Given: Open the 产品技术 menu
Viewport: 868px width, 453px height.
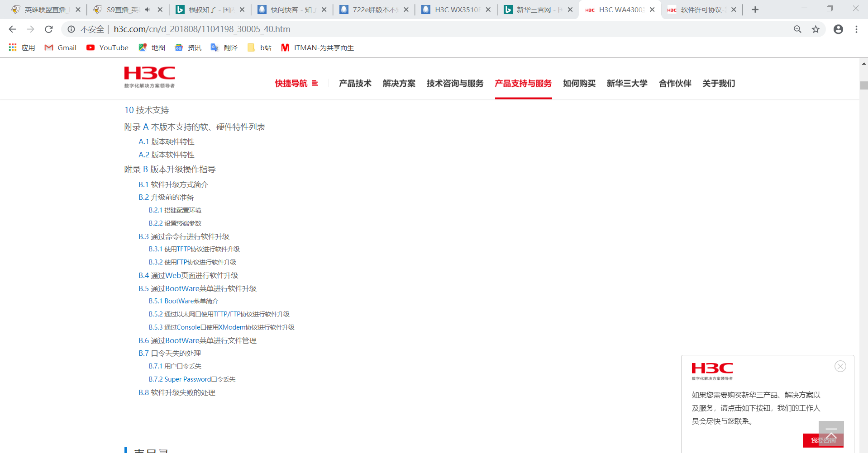Looking at the screenshot, I should click(355, 83).
